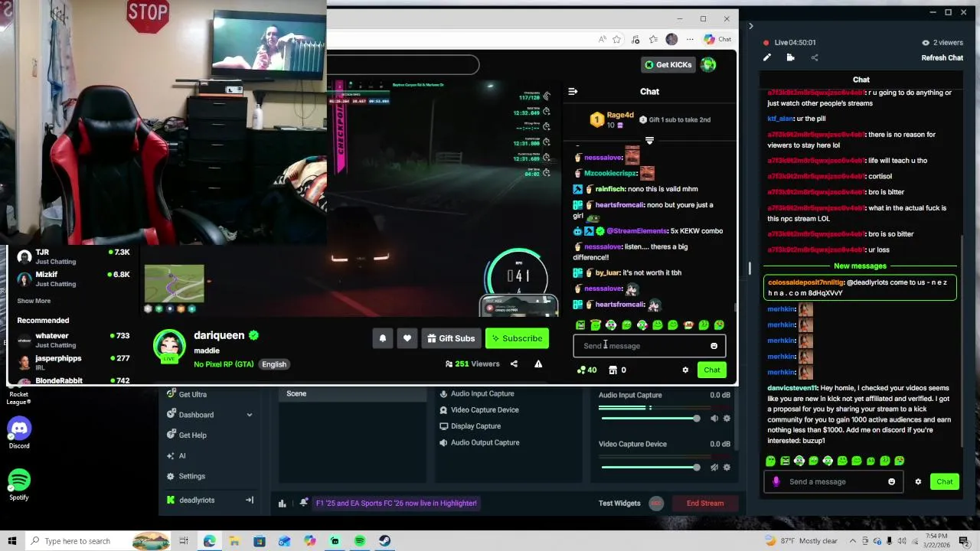Click End Stream button
This screenshot has height=551, width=980.
tap(705, 503)
